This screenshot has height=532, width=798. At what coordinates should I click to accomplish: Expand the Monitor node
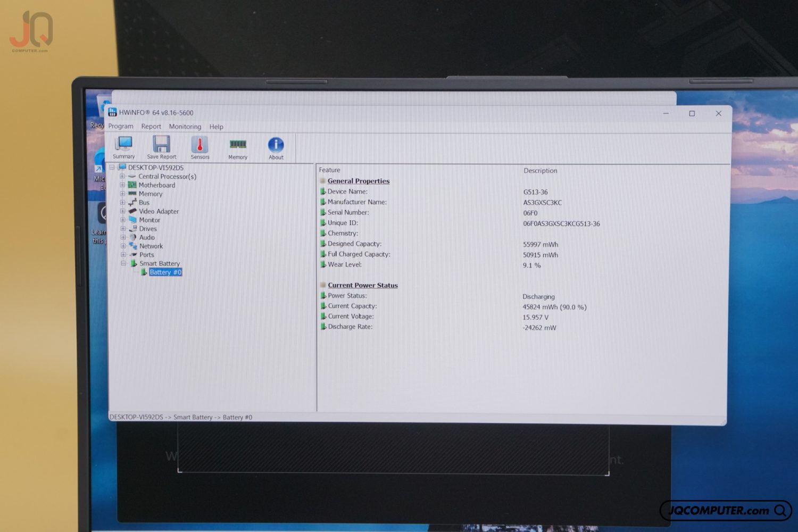pyautogui.click(x=123, y=220)
